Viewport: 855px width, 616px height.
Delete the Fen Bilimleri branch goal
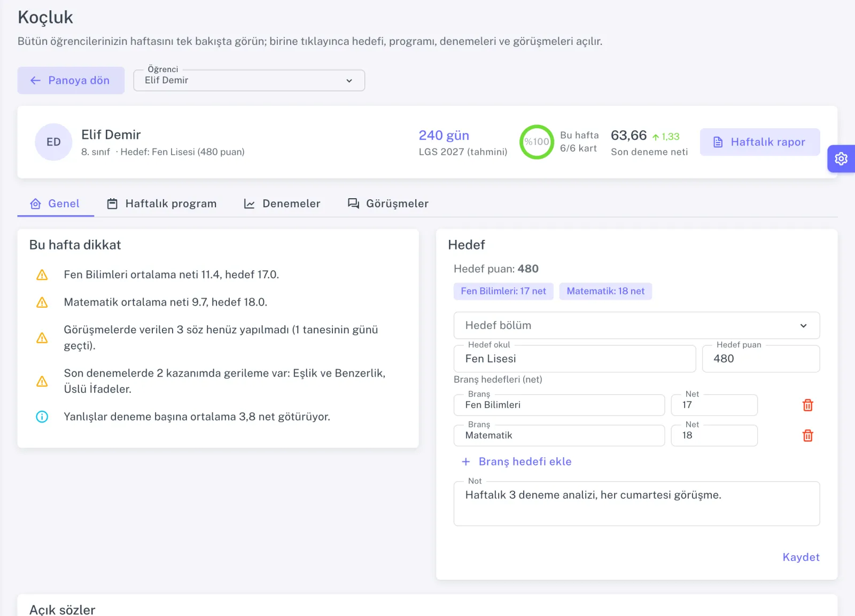click(808, 405)
